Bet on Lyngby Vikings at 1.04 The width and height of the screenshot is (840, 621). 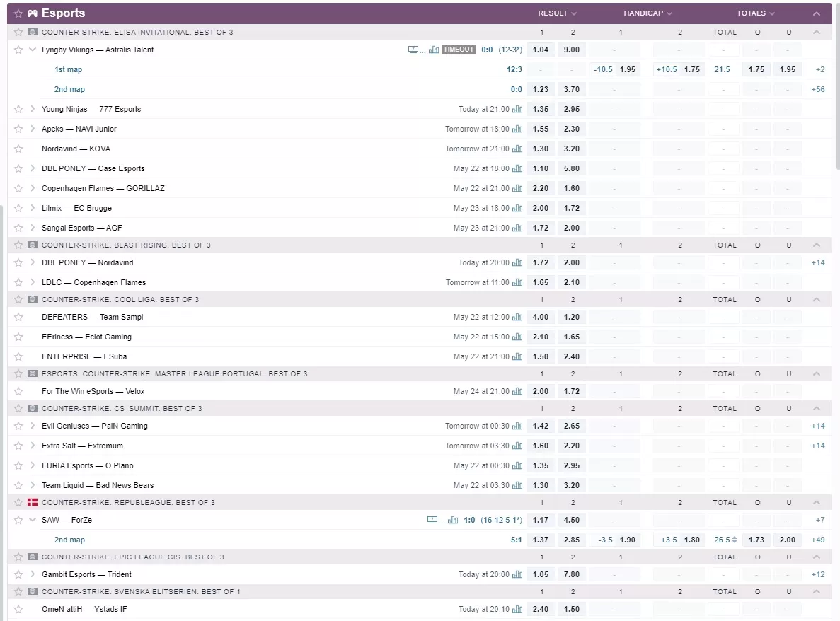click(x=541, y=50)
